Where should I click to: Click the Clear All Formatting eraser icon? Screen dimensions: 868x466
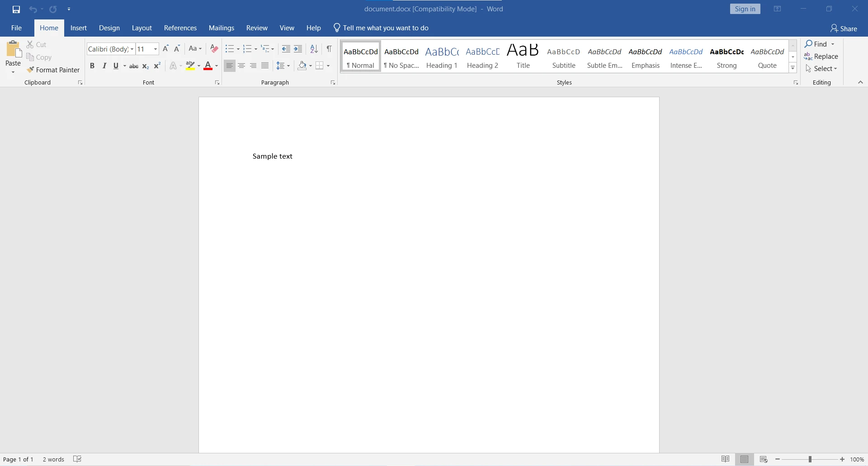click(x=214, y=49)
